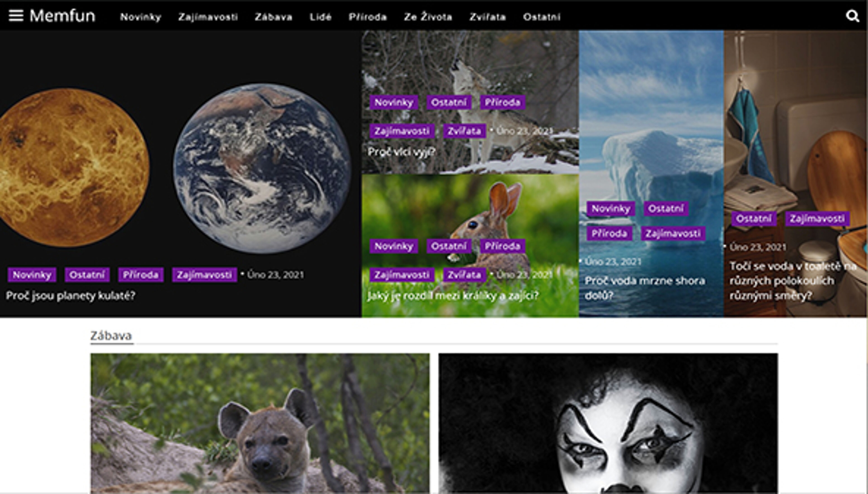
Task: Open the Zábava navigation item
Action: click(x=274, y=17)
